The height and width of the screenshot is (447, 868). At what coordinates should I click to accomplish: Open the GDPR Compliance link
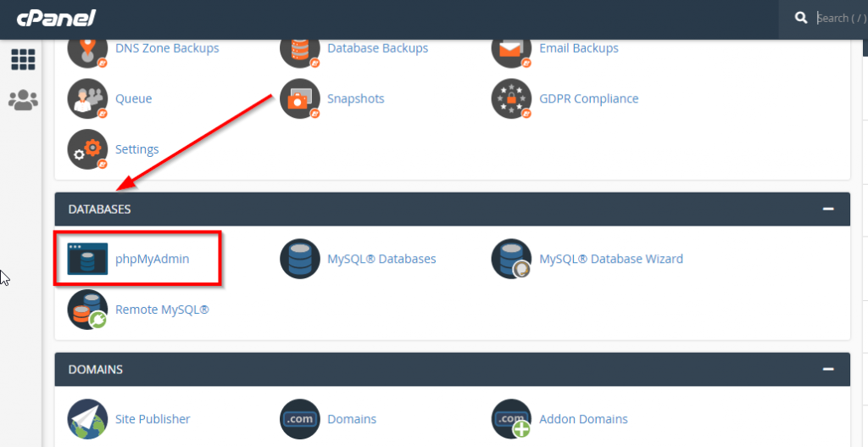[588, 99]
